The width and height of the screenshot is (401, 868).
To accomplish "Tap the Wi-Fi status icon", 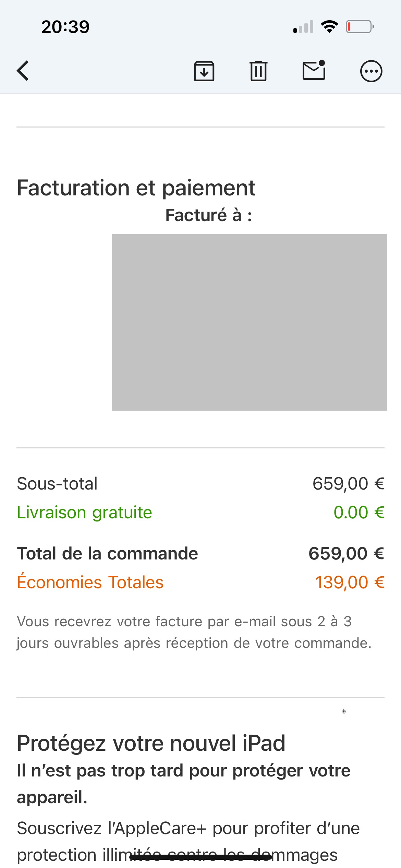I will 329,27.
